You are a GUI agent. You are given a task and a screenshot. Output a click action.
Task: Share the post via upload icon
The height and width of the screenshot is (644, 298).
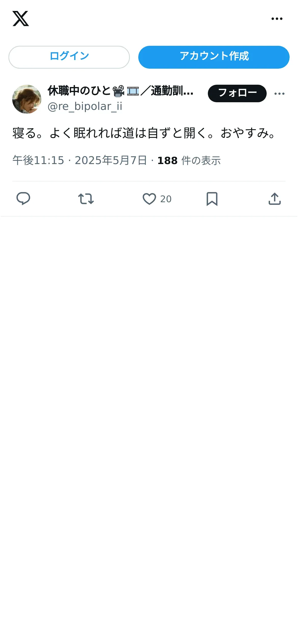click(275, 199)
